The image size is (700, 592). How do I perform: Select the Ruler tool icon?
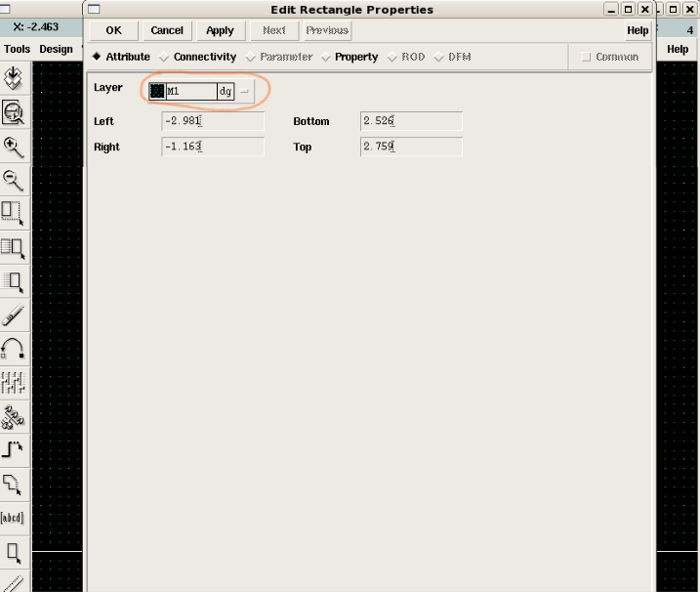pos(14,583)
